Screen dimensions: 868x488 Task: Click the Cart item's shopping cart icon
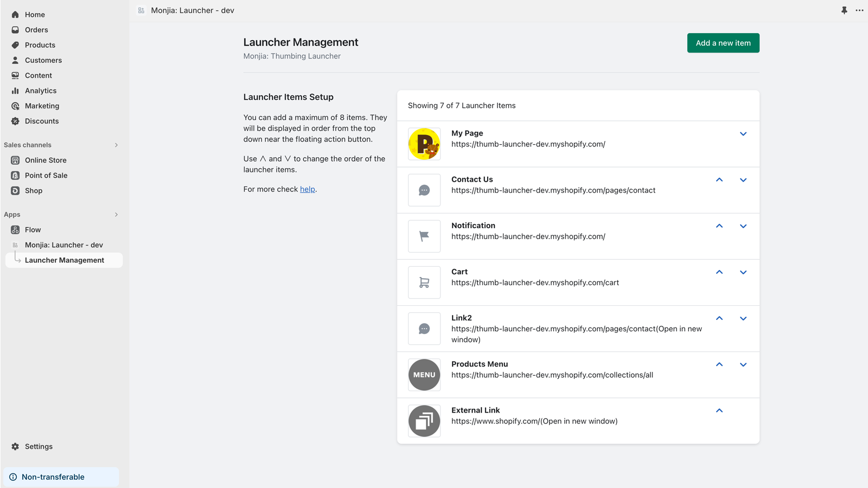424,282
